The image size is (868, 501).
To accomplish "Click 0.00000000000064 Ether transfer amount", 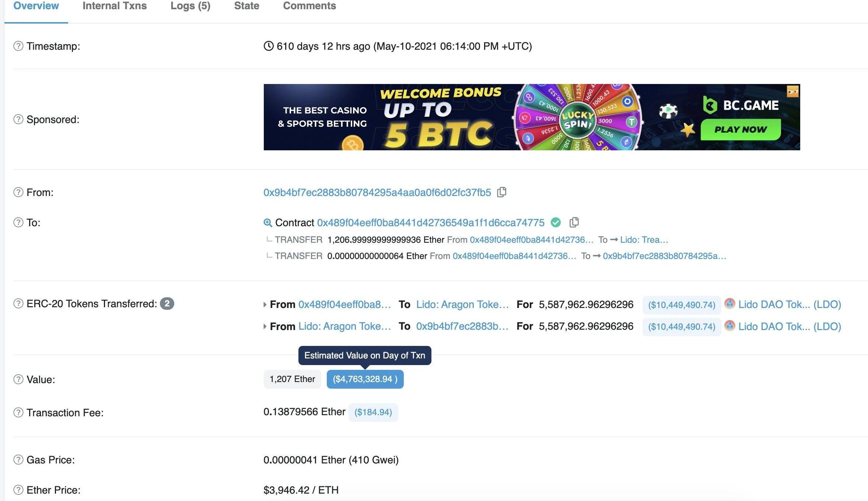I will tap(377, 256).
